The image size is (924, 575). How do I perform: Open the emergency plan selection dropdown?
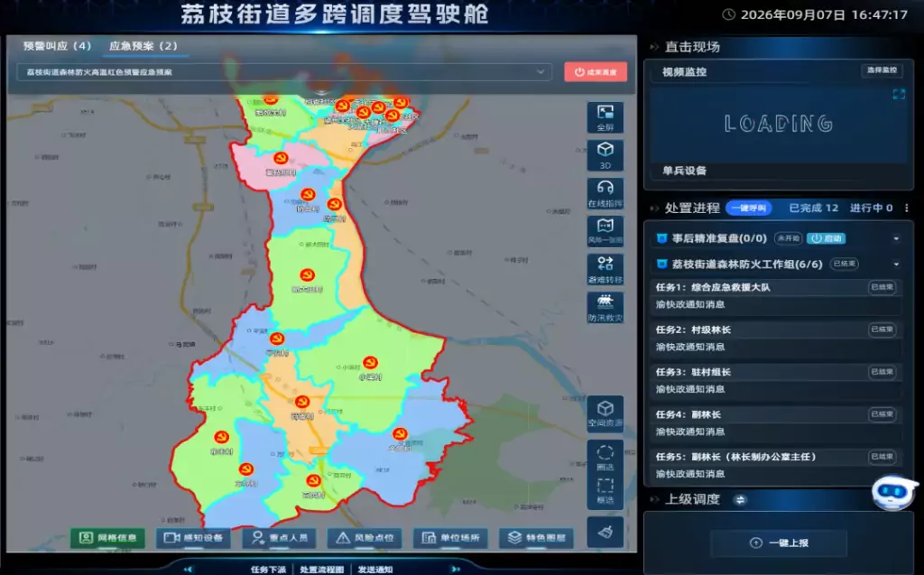[x=284, y=72]
